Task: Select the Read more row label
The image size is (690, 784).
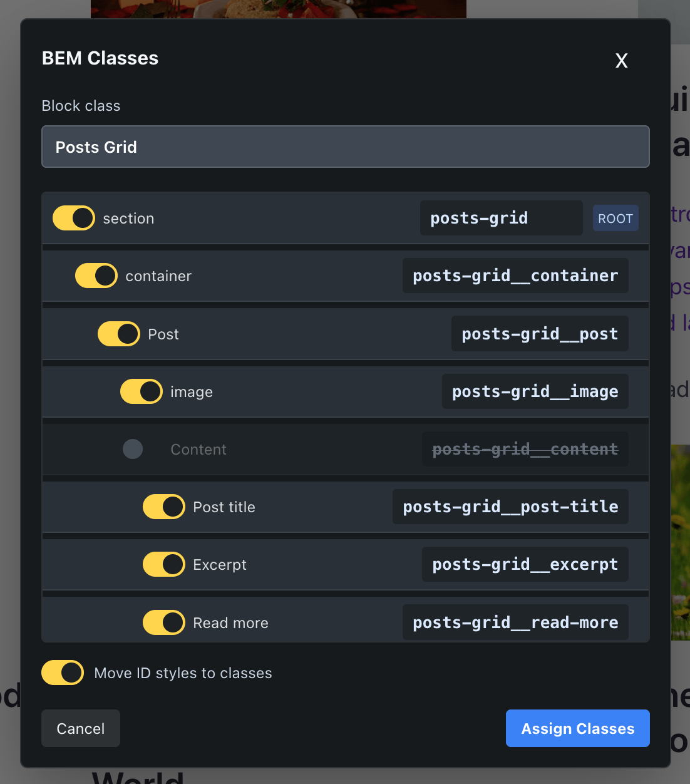Action: [x=230, y=623]
